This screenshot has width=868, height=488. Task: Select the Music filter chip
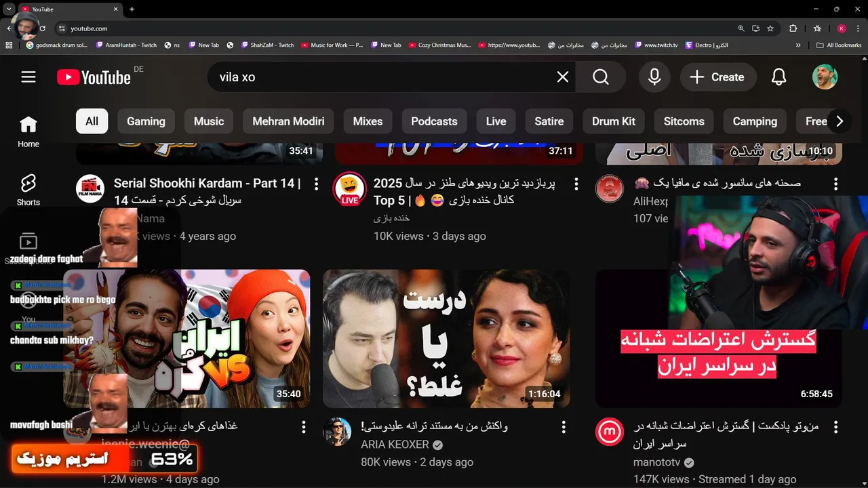pyautogui.click(x=209, y=121)
